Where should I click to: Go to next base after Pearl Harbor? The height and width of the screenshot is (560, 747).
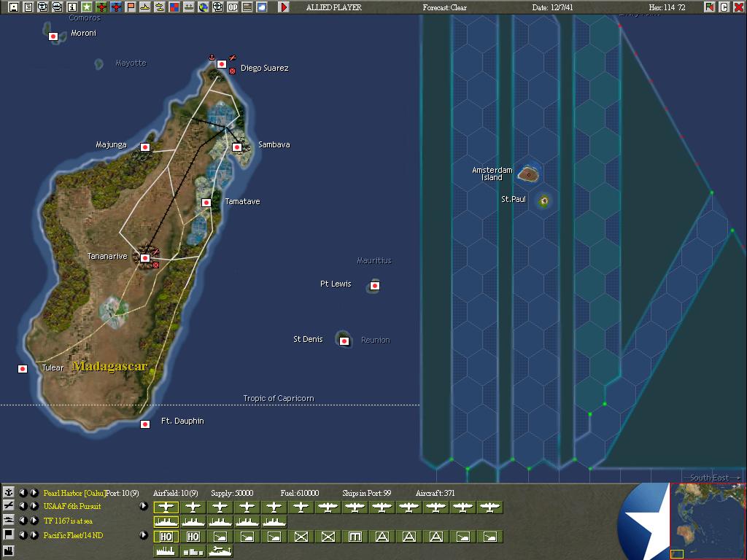click(x=34, y=493)
